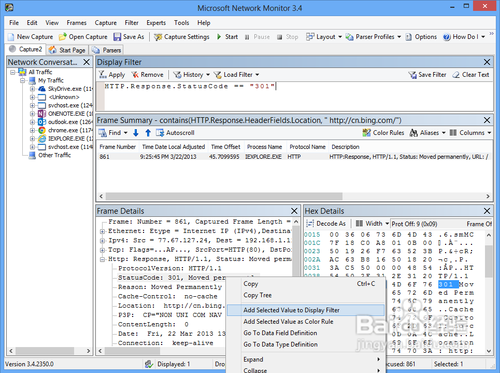Toggle Autoscroll in Frame Summary
Screen dimensions: 500x373
[175, 133]
